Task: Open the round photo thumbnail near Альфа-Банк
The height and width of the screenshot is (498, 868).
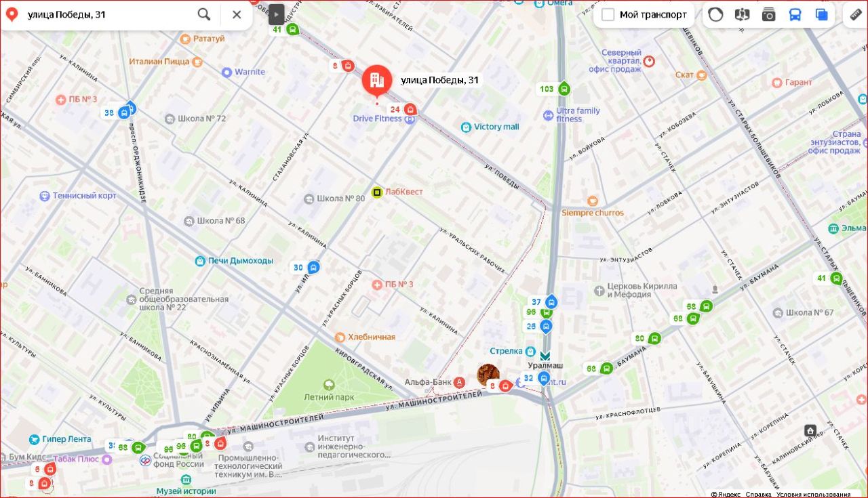Action: point(488,375)
